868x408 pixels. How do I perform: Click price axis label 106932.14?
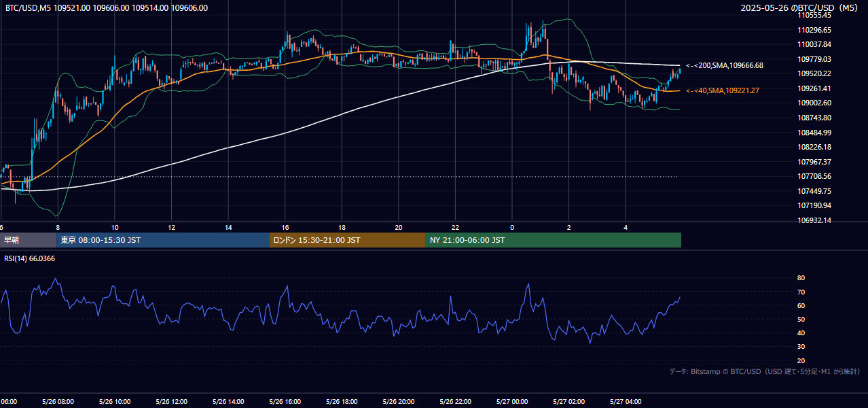814,220
